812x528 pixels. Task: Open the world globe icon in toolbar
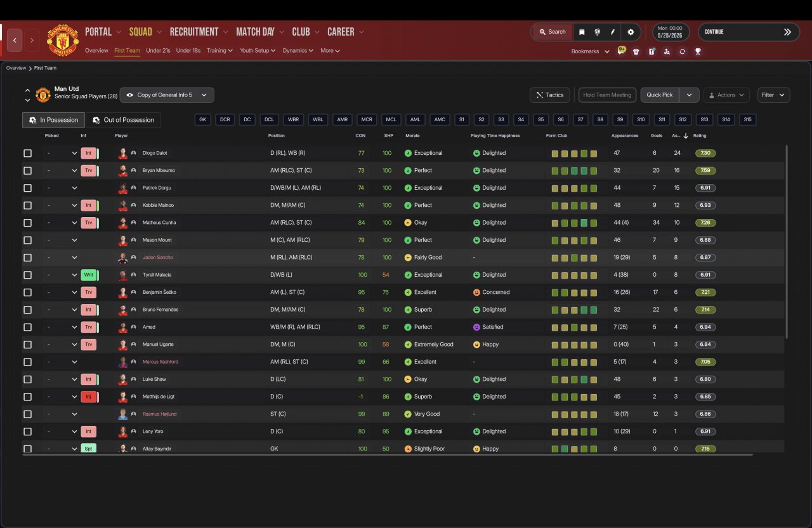click(x=597, y=32)
